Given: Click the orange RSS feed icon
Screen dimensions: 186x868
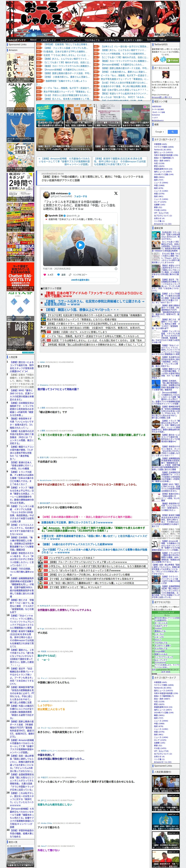Looking at the screenshot, I should 156,60.
